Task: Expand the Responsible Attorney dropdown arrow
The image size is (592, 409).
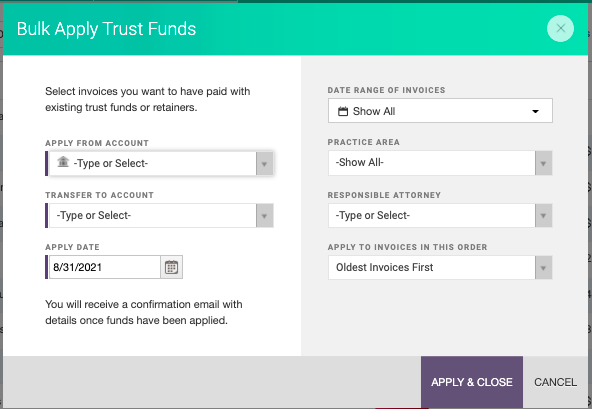Action: [x=543, y=216]
